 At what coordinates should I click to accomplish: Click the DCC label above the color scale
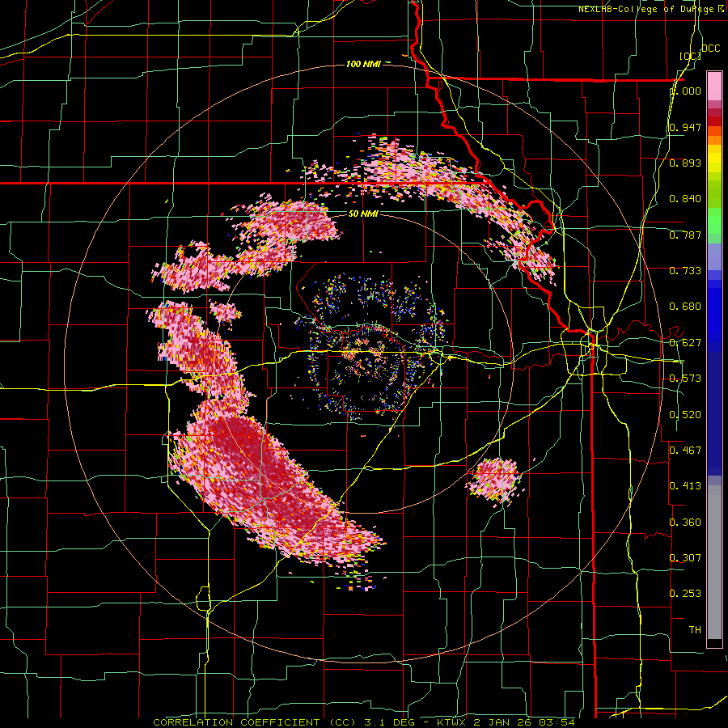710,49
